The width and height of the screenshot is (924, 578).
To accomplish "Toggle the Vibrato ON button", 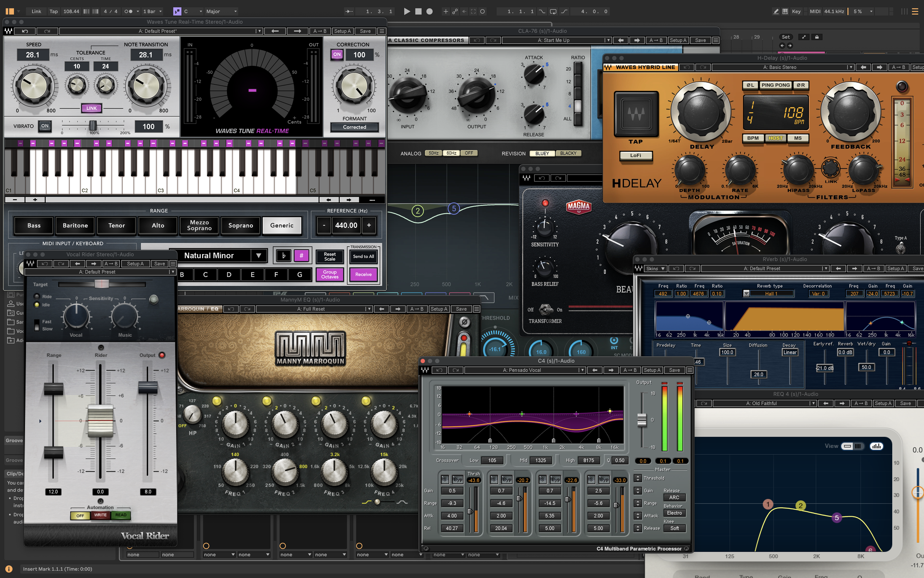I will (45, 126).
